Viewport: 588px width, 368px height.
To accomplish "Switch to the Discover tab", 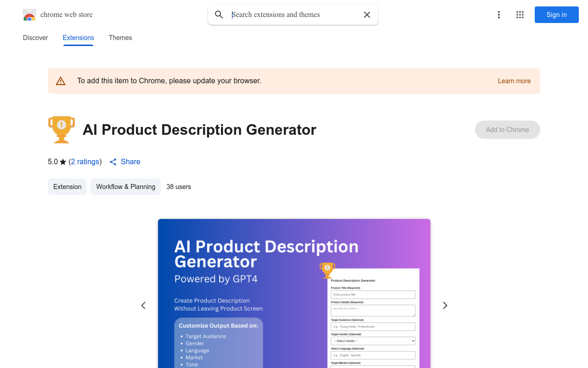I will tap(35, 38).
